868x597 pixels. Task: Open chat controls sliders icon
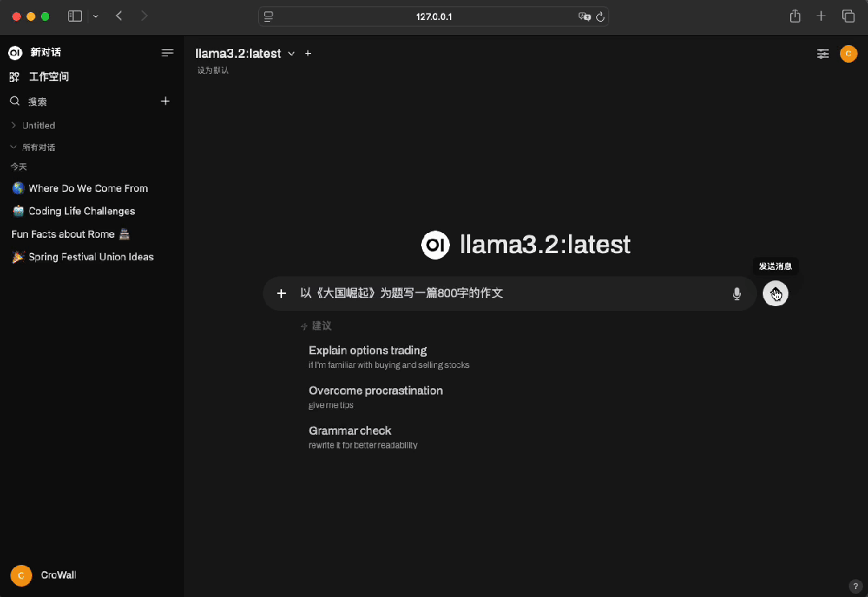pyautogui.click(x=823, y=54)
